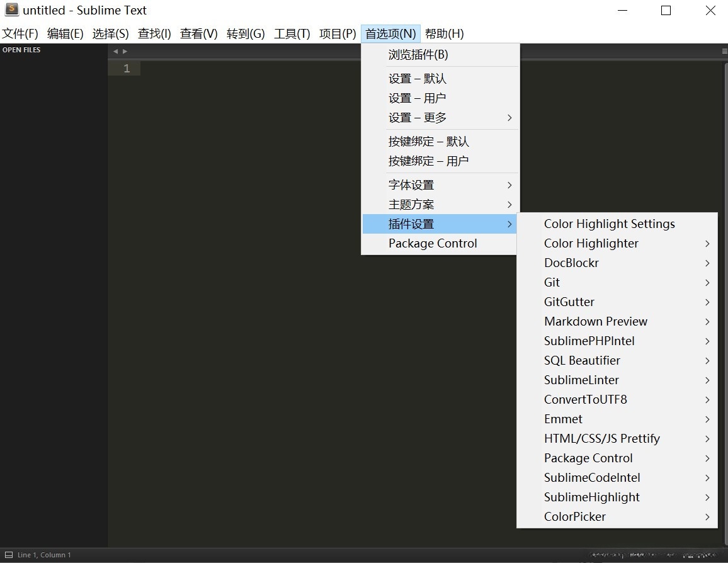This screenshot has width=728, height=563.
Task: Open the Markdown Preview plugin settings
Action: pos(595,321)
